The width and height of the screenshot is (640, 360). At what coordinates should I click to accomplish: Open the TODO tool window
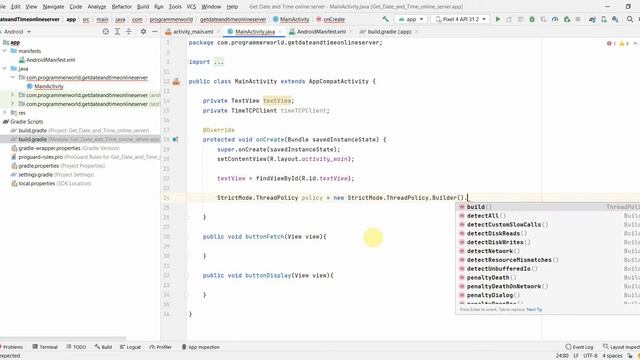pyautogui.click(x=76, y=347)
